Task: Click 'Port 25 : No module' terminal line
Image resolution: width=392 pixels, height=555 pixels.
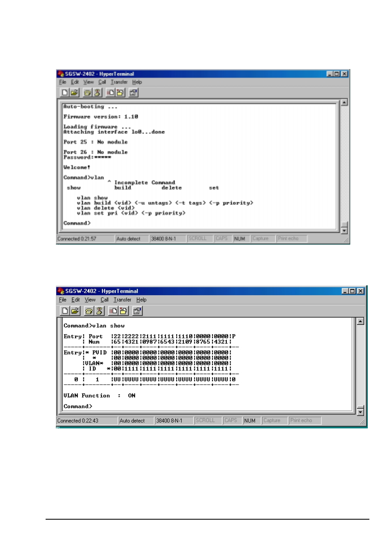Action: coord(95,142)
